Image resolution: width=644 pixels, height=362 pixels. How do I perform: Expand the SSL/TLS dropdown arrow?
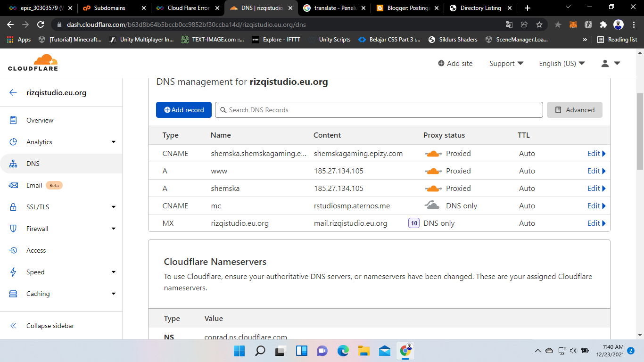[114, 207]
